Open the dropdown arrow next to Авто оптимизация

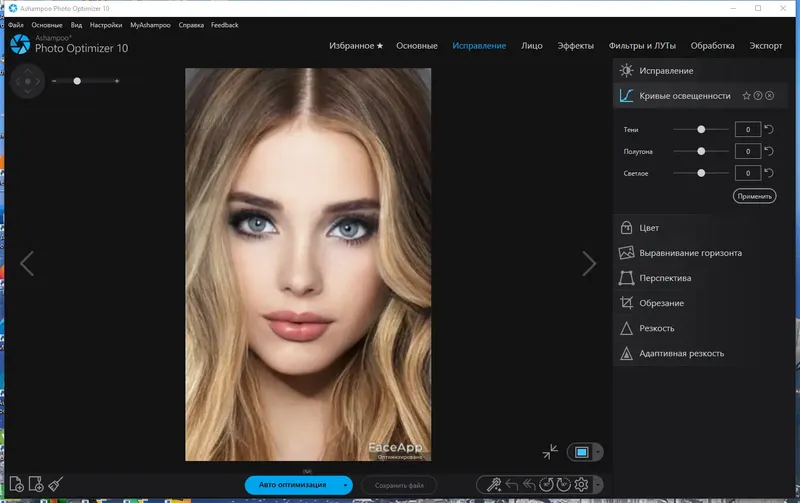(346, 485)
